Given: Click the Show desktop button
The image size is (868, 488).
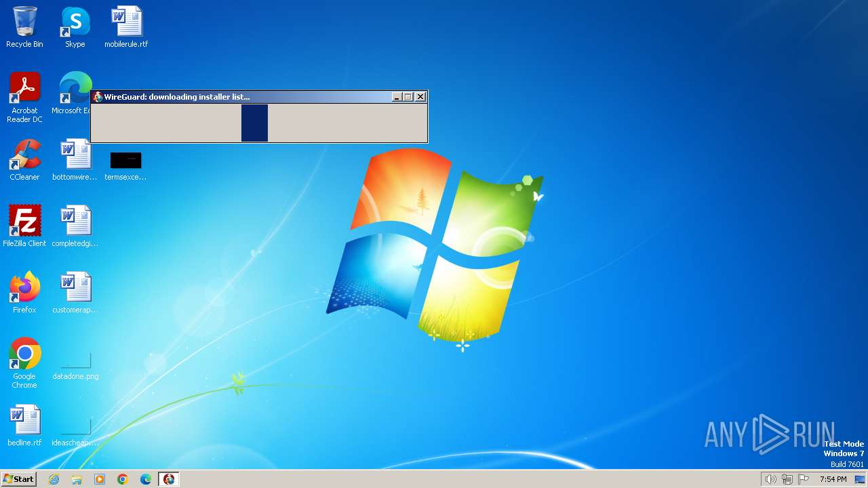Looking at the screenshot, I should coord(860,479).
